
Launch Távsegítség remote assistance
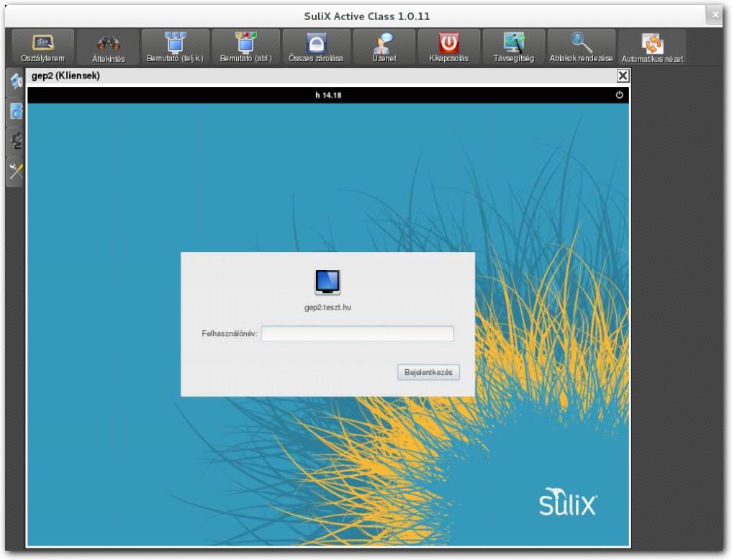(x=513, y=47)
